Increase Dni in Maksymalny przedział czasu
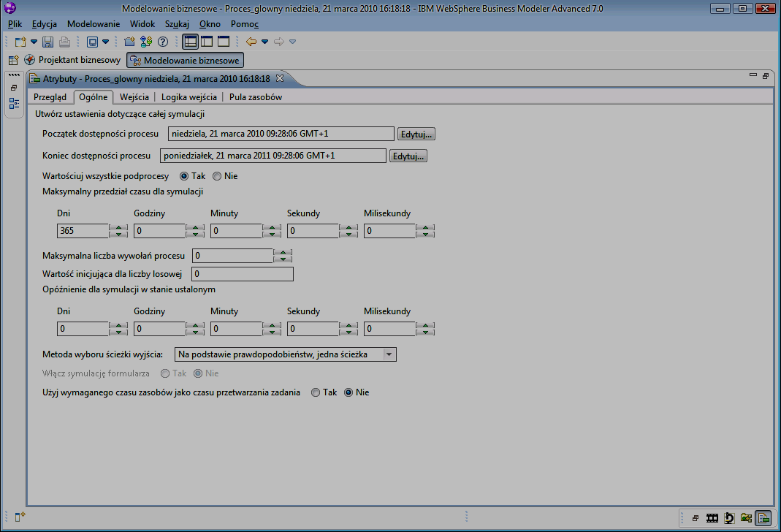 pyautogui.click(x=118, y=228)
